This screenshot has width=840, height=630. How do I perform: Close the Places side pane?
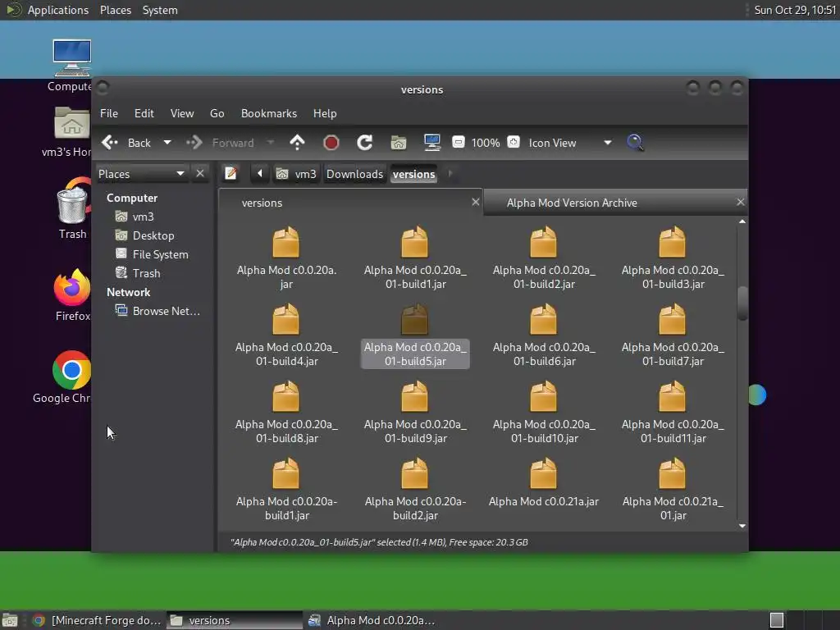(200, 174)
